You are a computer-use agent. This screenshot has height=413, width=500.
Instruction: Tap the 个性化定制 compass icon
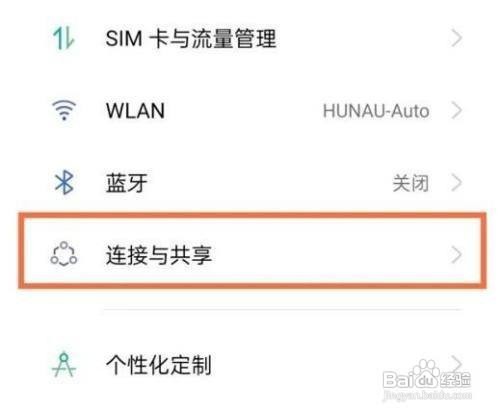click(x=64, y=365)
